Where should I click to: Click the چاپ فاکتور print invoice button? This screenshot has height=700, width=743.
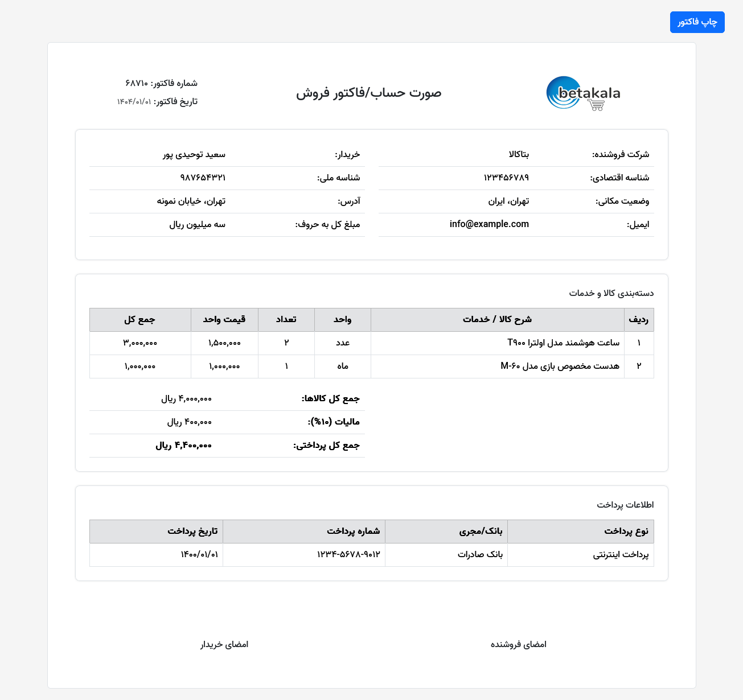tap(697, 22)
